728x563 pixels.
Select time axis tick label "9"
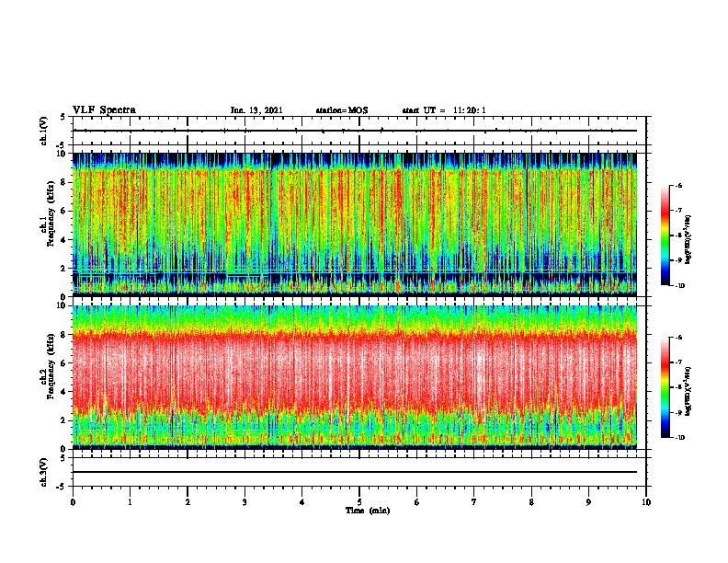[588, 502]
